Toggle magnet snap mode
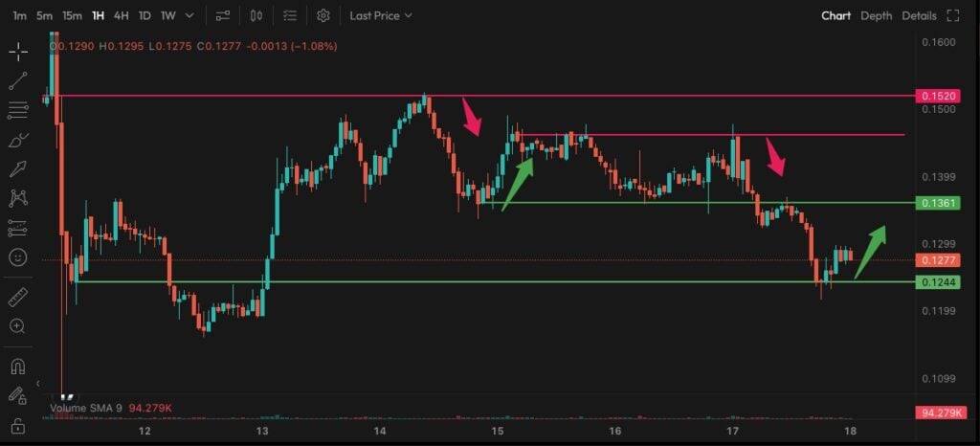Viewport: 980px width, 446px height. (18, 367)
